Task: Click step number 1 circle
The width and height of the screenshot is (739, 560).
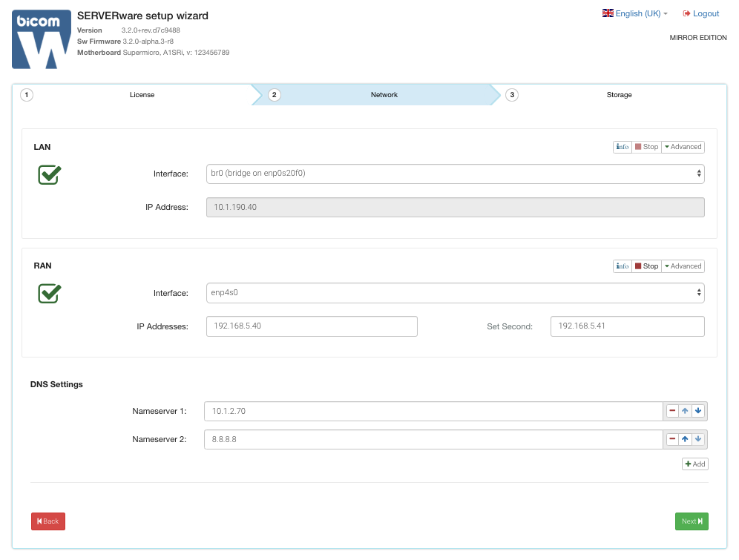Action: pos(27,95)
